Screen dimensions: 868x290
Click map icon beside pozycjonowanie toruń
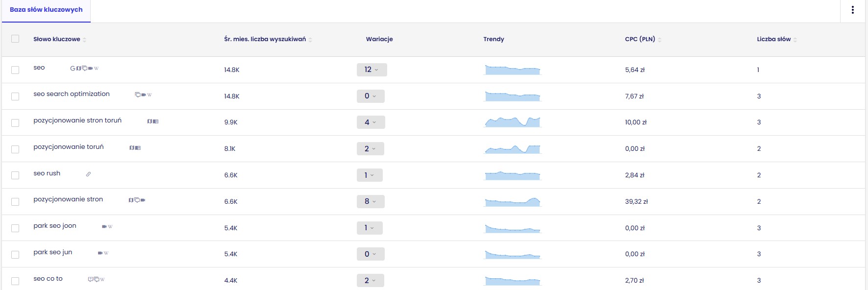(x=132, y=147)
